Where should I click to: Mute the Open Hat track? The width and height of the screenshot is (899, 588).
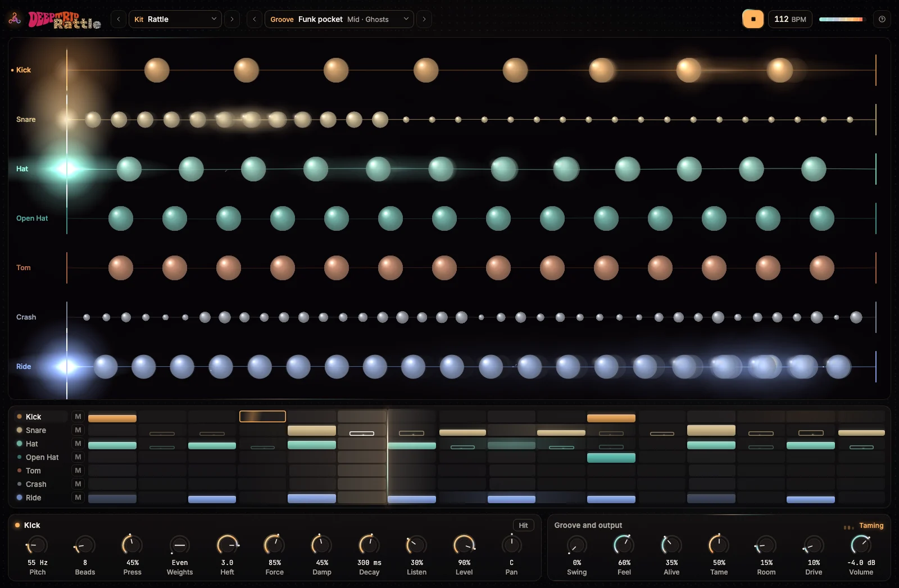pyautogui.click(x=78, y=457)
